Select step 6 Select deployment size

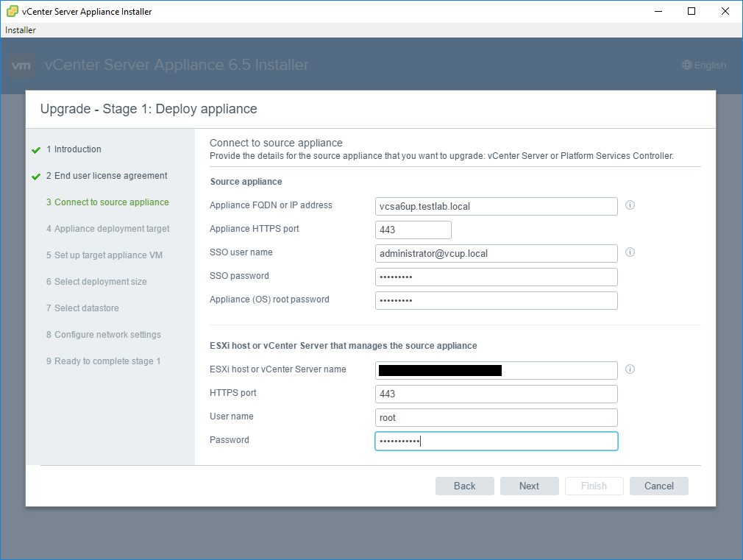tap(96, 282)
